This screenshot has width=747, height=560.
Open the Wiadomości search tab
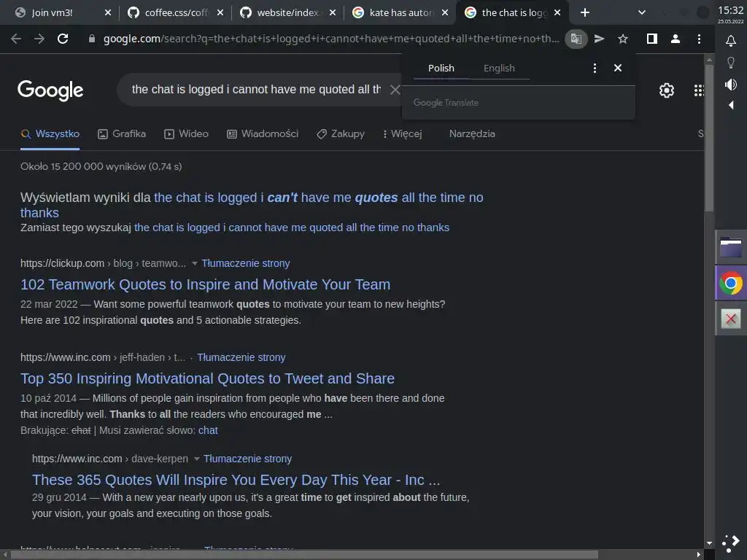click(263, 134)
